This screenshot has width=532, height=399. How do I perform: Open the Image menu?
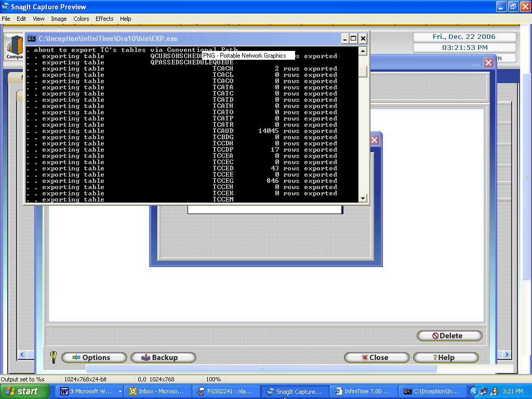click(x=59, y=19)
